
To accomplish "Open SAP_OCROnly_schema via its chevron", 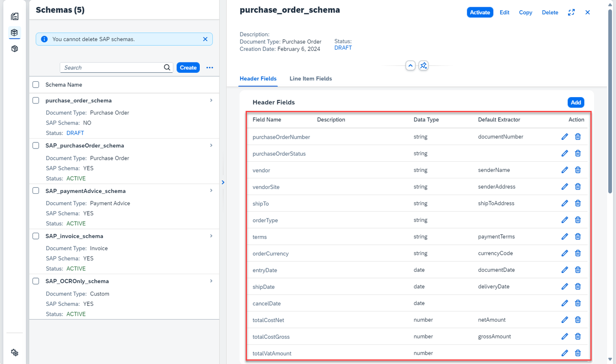I will pyautogui.click(x=211, y=281).
